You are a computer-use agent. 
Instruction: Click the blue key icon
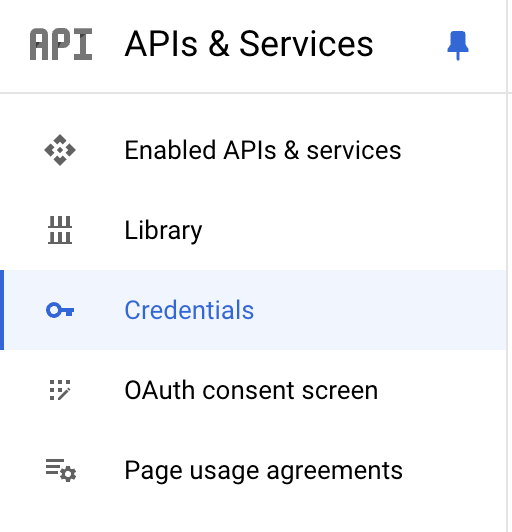60,310
